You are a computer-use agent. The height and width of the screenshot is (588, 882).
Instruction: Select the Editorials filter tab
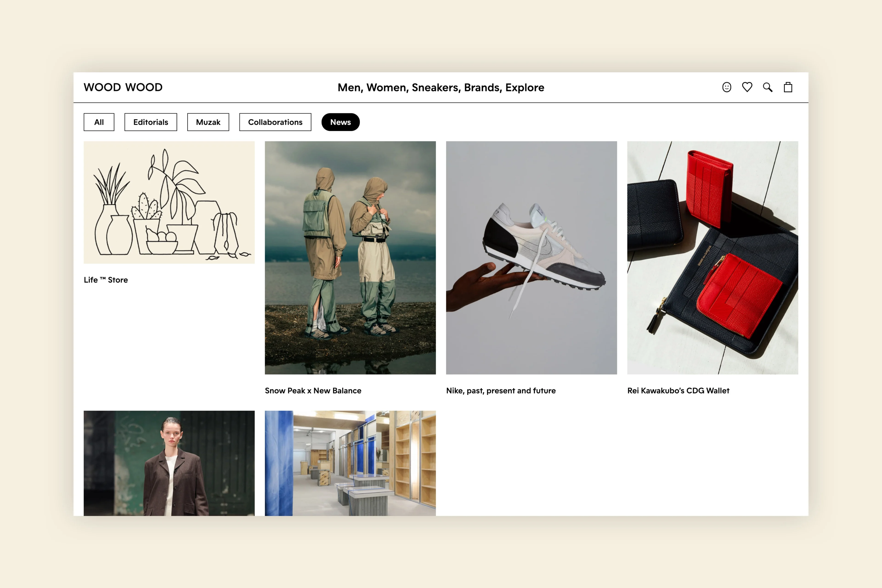(x=150, y=122)
